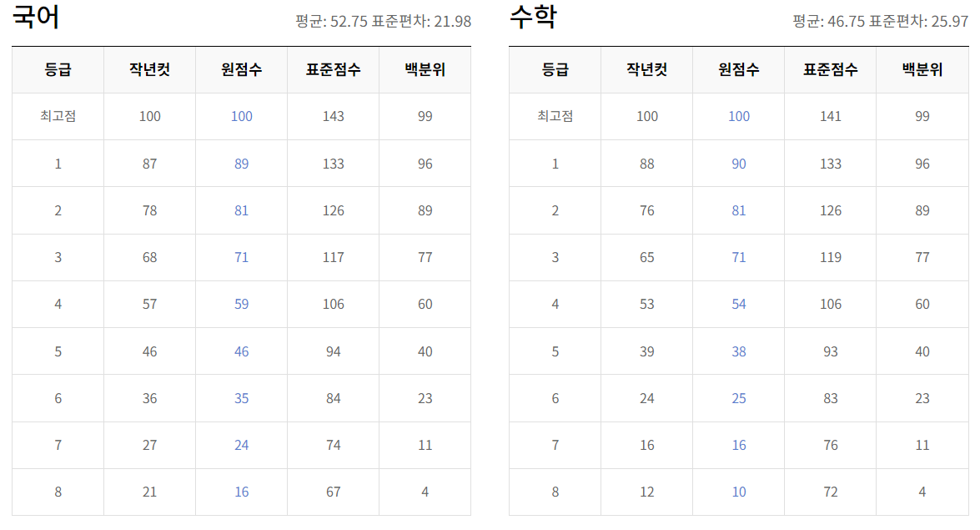
Task: Select 국어 grade 1 standard score 133
Action: pos(333,164)
